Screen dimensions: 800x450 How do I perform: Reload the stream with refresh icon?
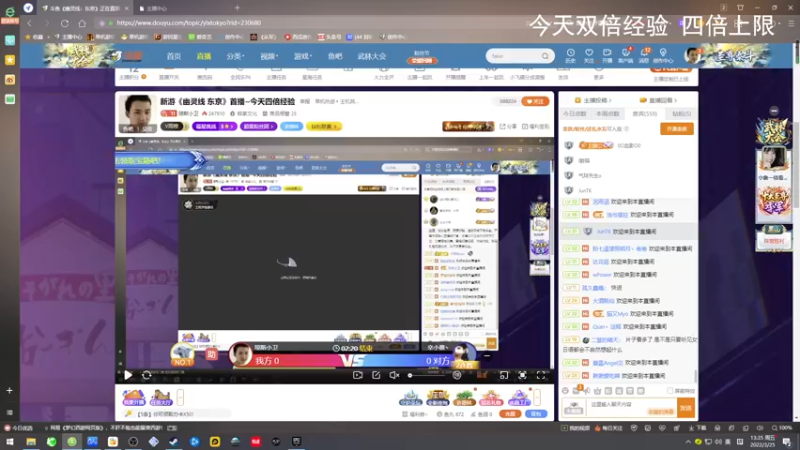click(x=146, y=376)
